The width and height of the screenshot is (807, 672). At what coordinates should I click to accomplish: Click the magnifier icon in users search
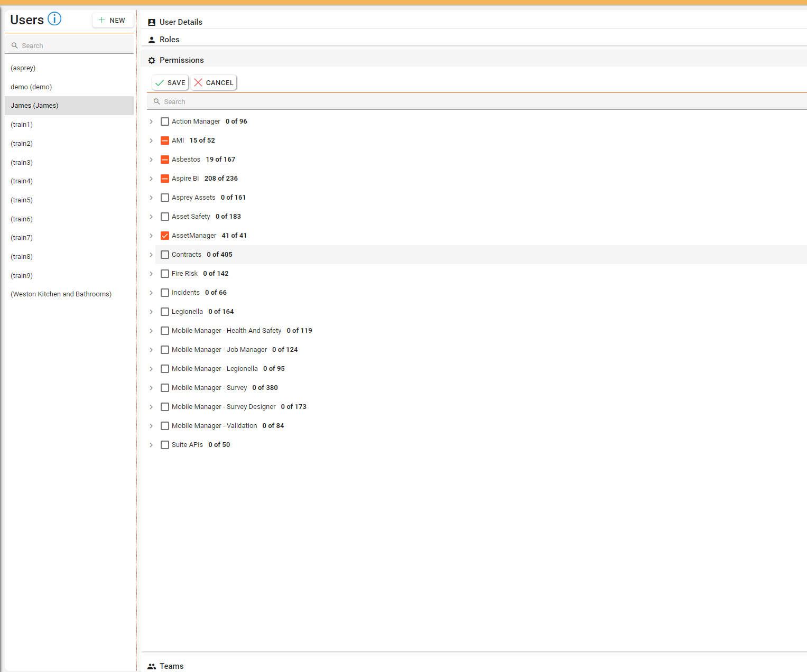15,46
